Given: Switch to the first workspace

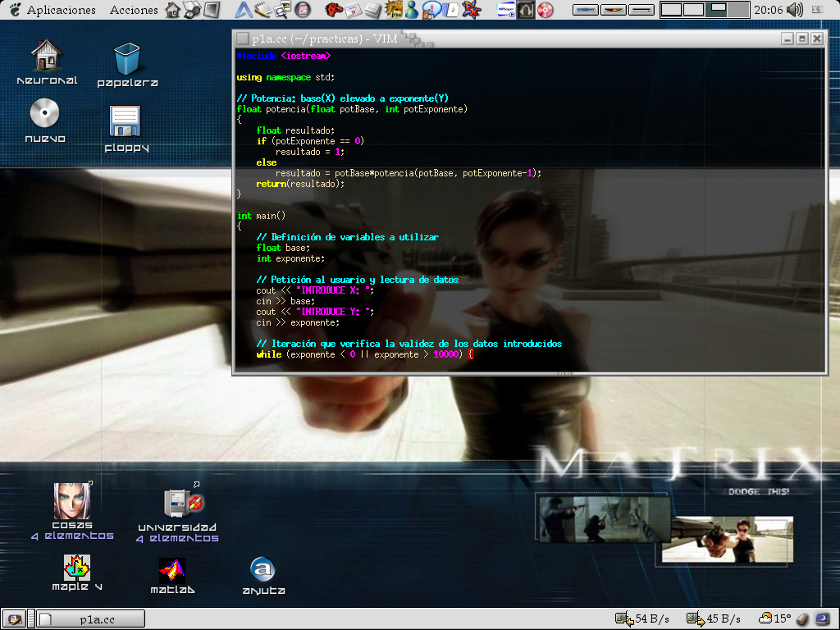Looking at the screenshot, I should click(671, 10).
